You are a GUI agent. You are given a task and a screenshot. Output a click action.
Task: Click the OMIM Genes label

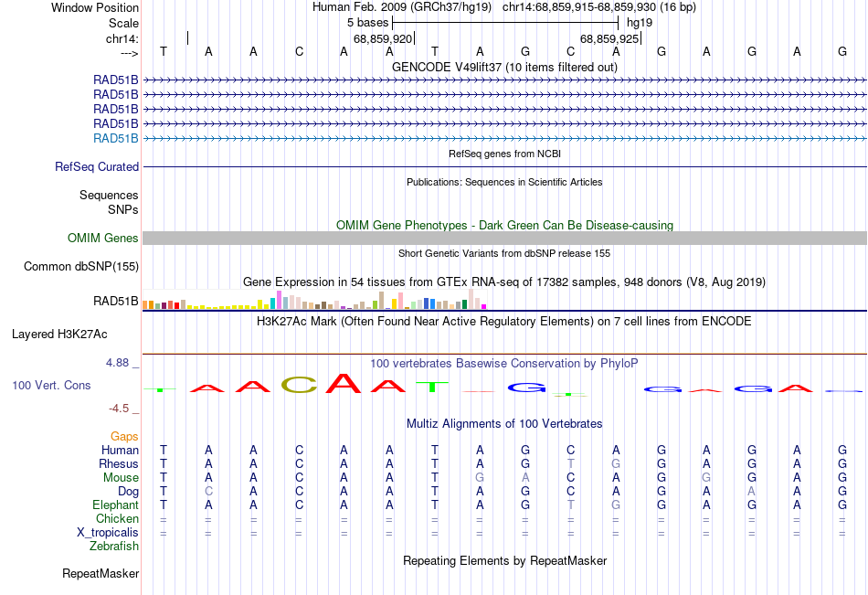pos(102,239)
